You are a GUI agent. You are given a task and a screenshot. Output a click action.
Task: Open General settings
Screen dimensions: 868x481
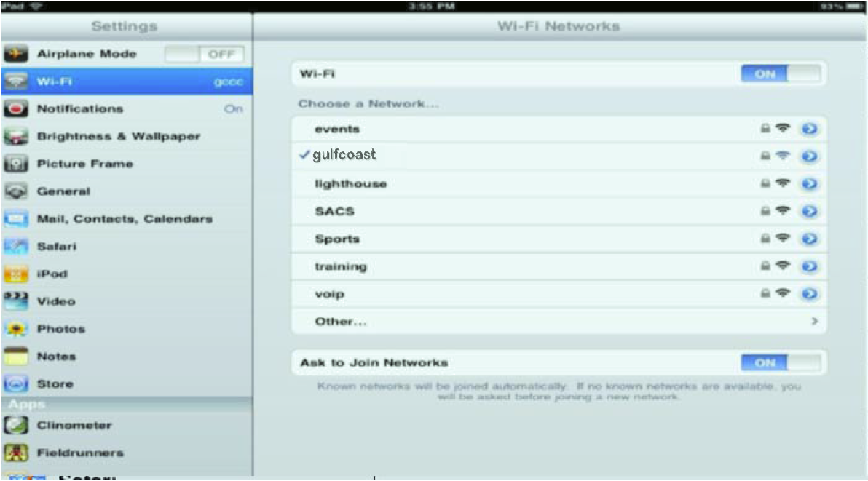[126, 191]
